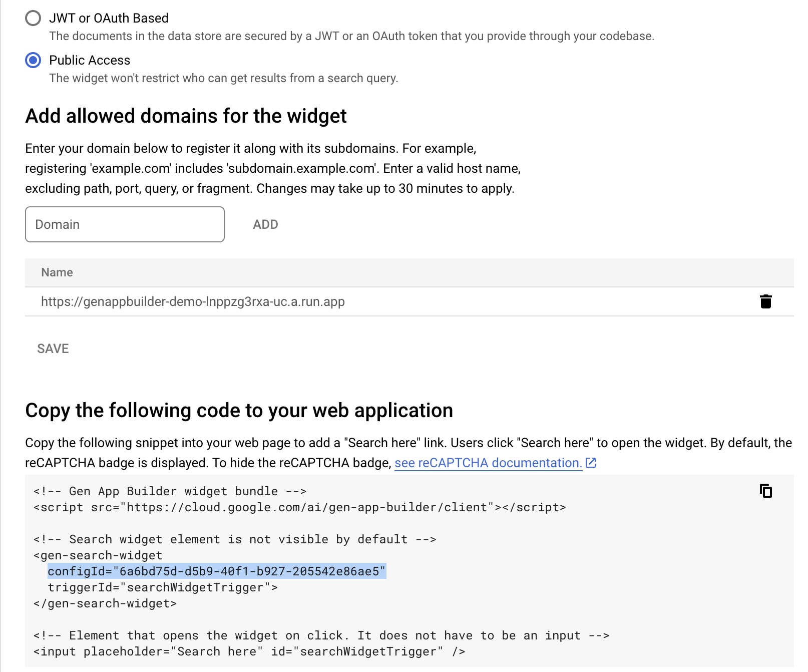Click the Domain input field
Viewport: 808px width, 672px height.
pyautogui.click(x=125, y=224)
